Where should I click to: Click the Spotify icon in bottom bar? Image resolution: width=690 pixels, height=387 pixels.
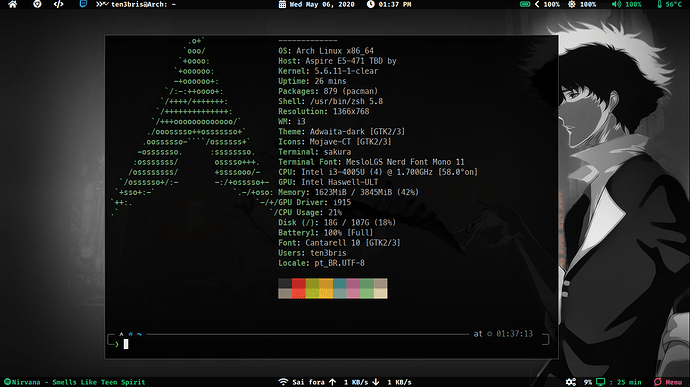pos(7,382)
